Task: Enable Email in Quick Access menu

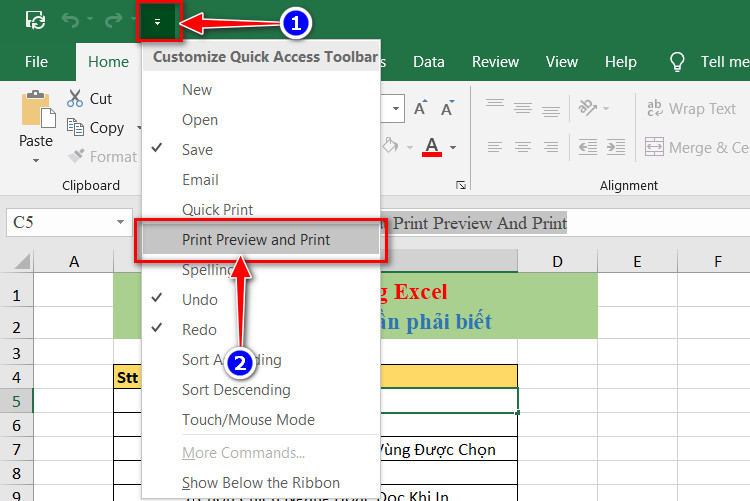Action: point(261,180)
